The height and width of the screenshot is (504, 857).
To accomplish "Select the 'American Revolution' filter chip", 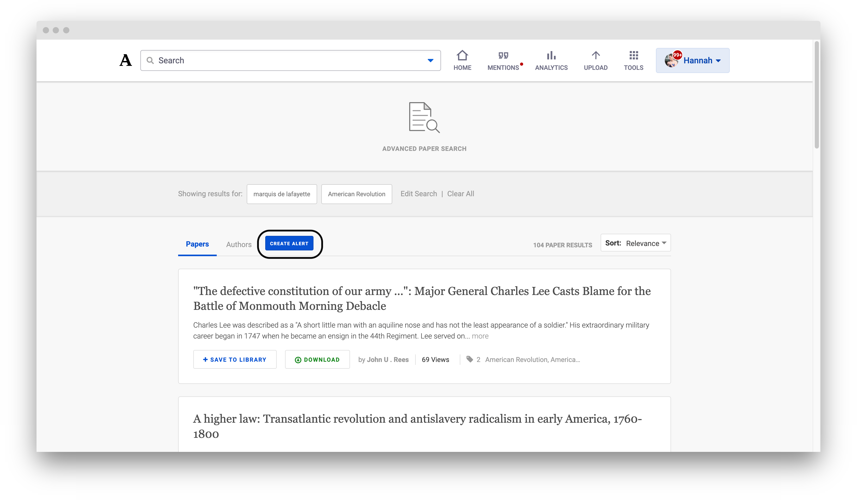I will coord(357,194).
